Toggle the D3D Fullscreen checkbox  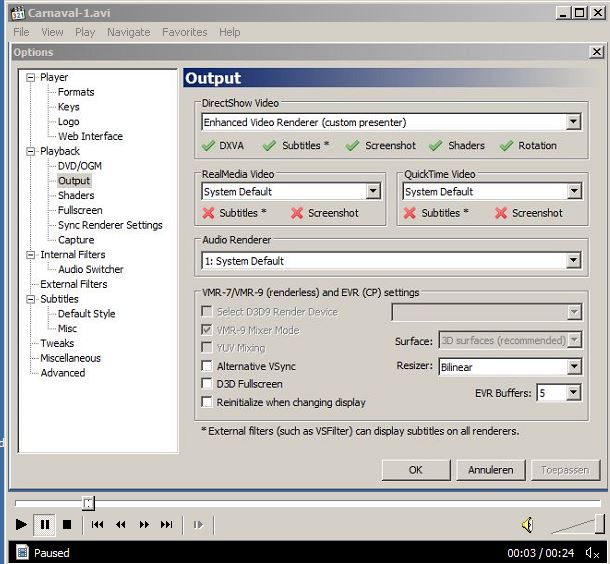[208, 384]
